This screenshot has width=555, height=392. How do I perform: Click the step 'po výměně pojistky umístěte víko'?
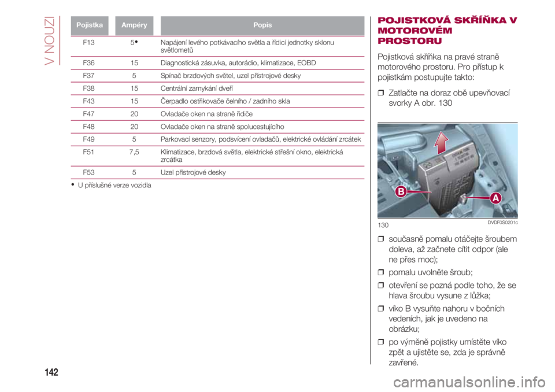coord(447,352)
